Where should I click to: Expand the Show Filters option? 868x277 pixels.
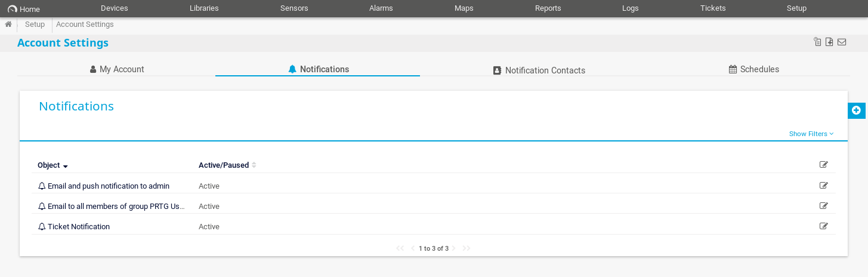pos(811,134)
